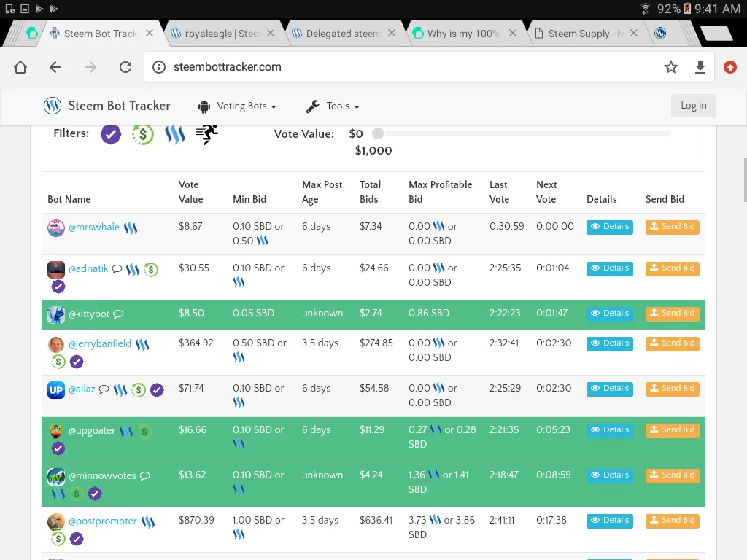Open @adriatik bot profile link

88,268
